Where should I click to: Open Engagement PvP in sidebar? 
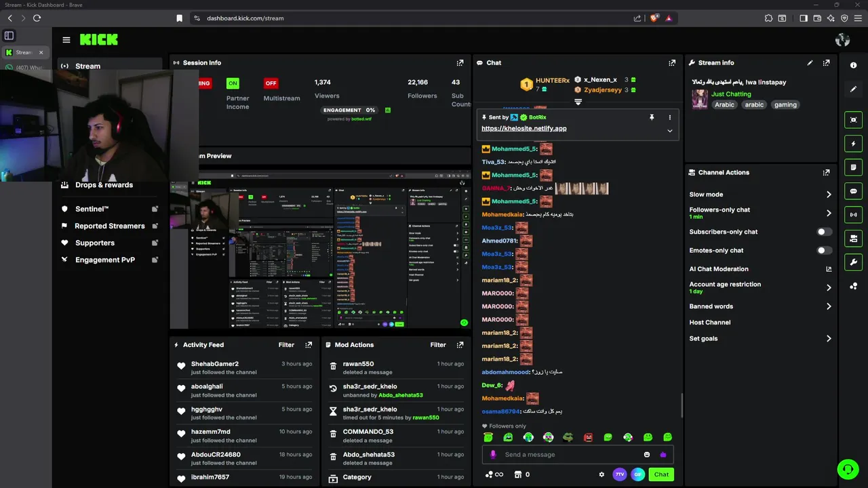(108, 260)
